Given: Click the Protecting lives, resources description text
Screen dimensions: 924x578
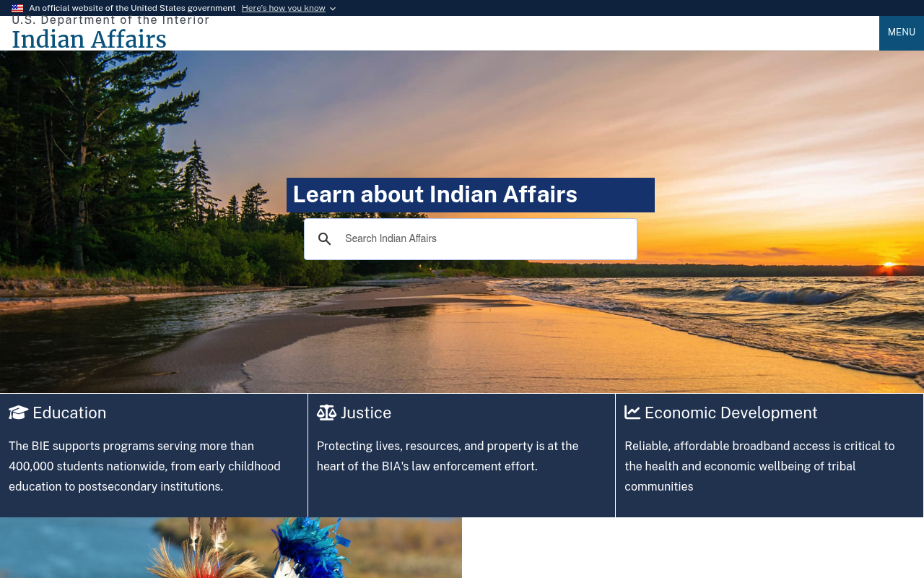Looking at the screenshot, I should pyautogui.click(x=448, y=457).
